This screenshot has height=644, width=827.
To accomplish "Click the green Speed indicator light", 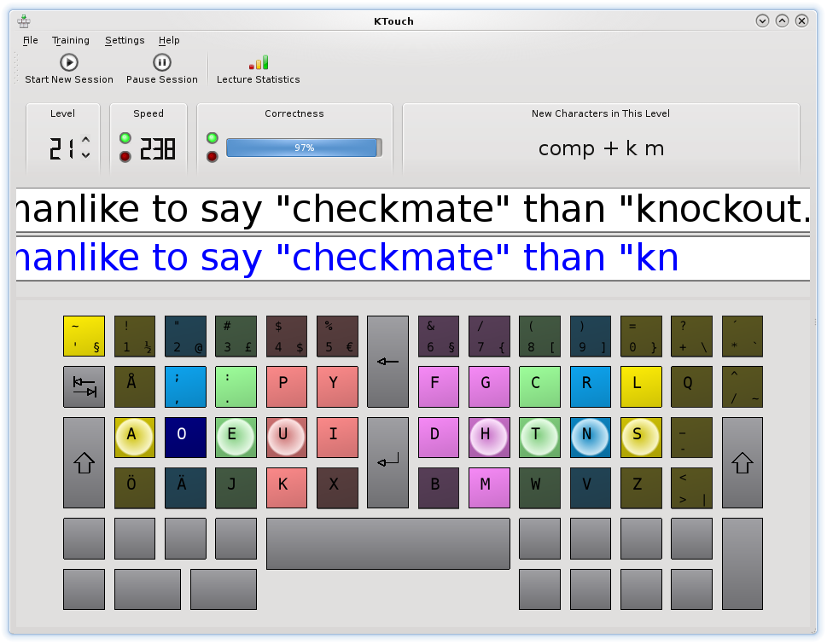I will (x=125, y=138).
